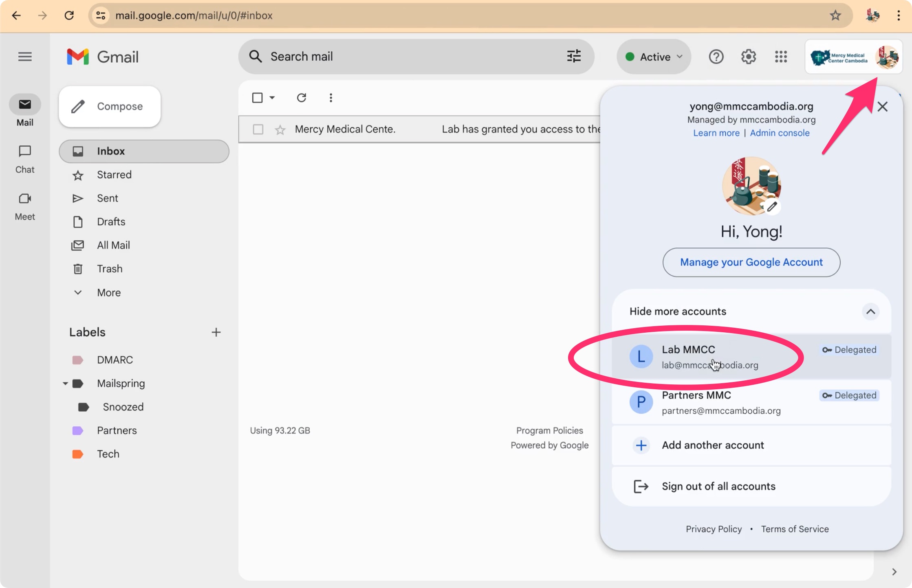Star the Mercy Medical Center email
The height and width of the screenshot is (588, 912).
pyautogui.click(x=280, y=130)
